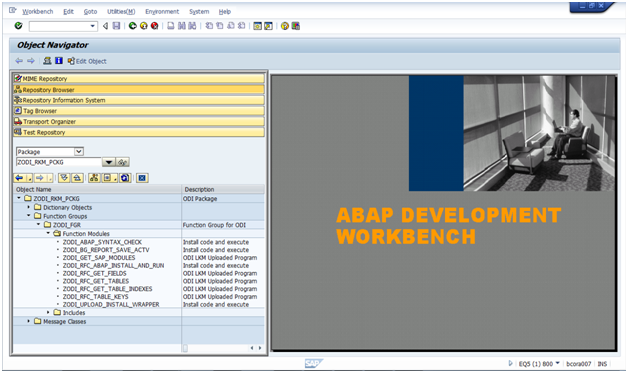Open the system status dropdown beside EQ5 (1) 800
This screenshot has height=373, width=628.
point(558,363)
